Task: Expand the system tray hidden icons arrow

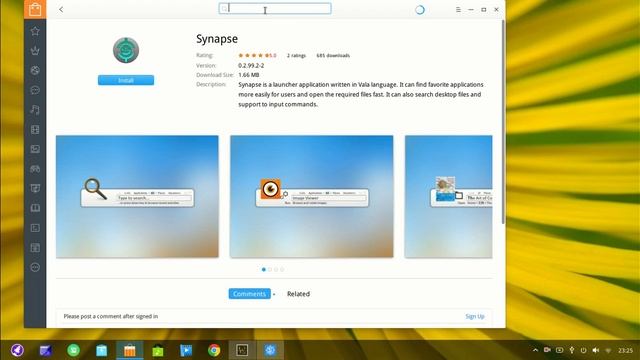Action: pos(535,350)
